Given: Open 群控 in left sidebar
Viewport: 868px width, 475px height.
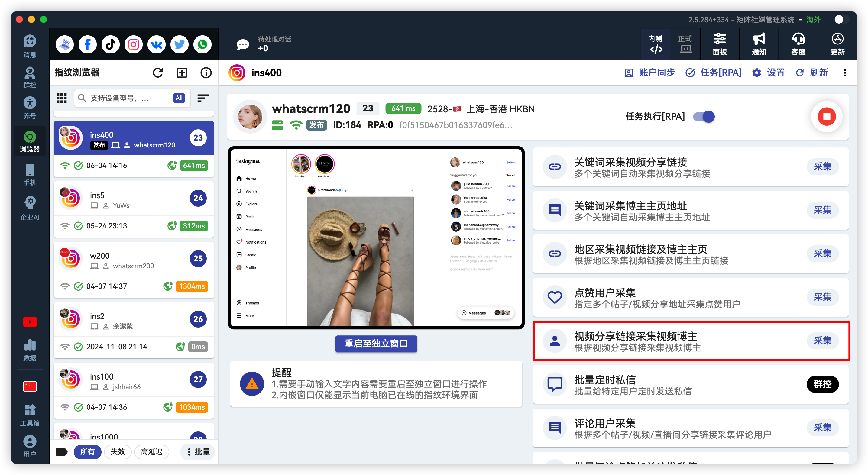Looking at the screenshot, I should [x=30, y=77].
